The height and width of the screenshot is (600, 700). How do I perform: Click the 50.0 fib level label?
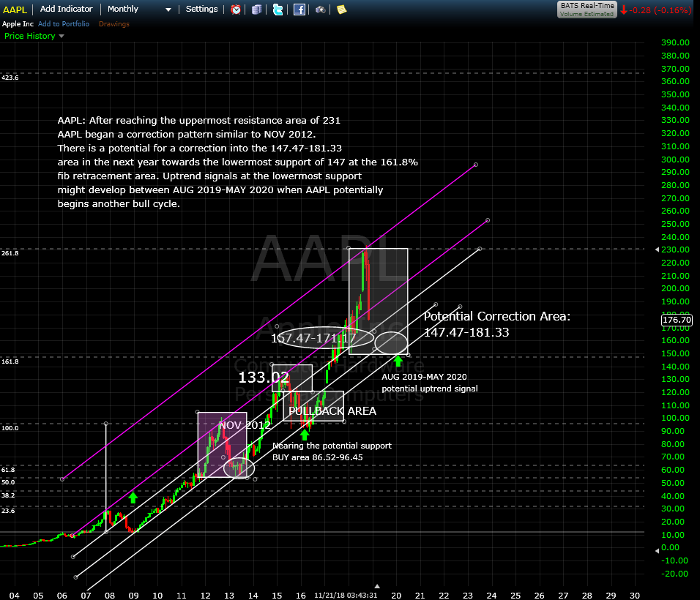(x=8, y=482)
